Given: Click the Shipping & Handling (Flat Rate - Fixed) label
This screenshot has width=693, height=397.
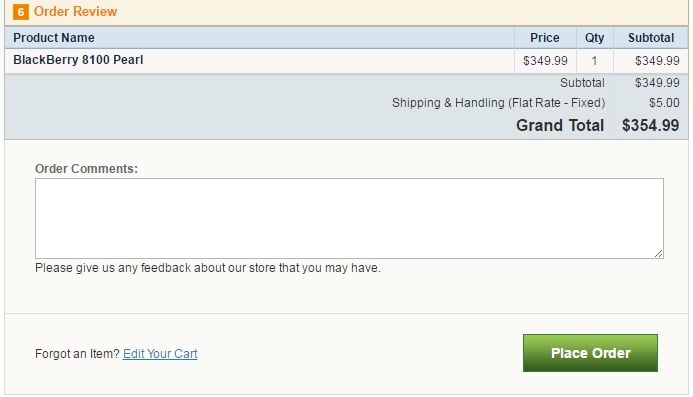Looking at the screenshot, I should tap(498, 103).
